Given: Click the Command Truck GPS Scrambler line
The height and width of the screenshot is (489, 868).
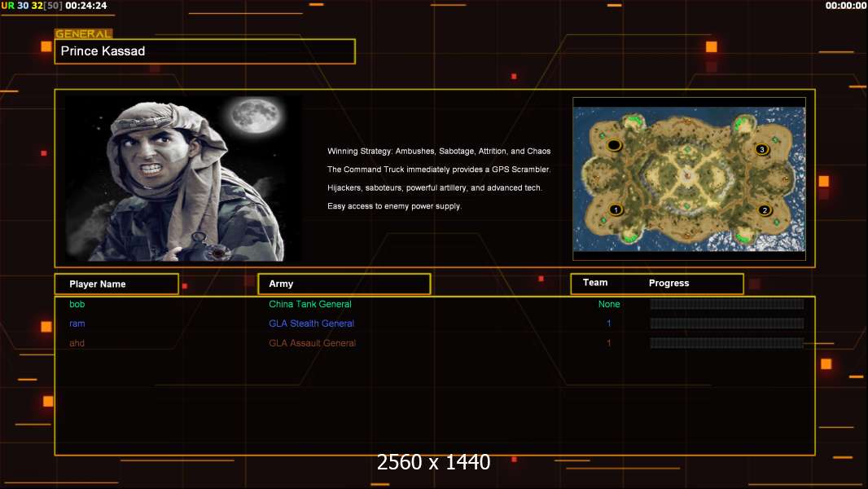Looking at the screenshot, I should [x=439, y=169].
